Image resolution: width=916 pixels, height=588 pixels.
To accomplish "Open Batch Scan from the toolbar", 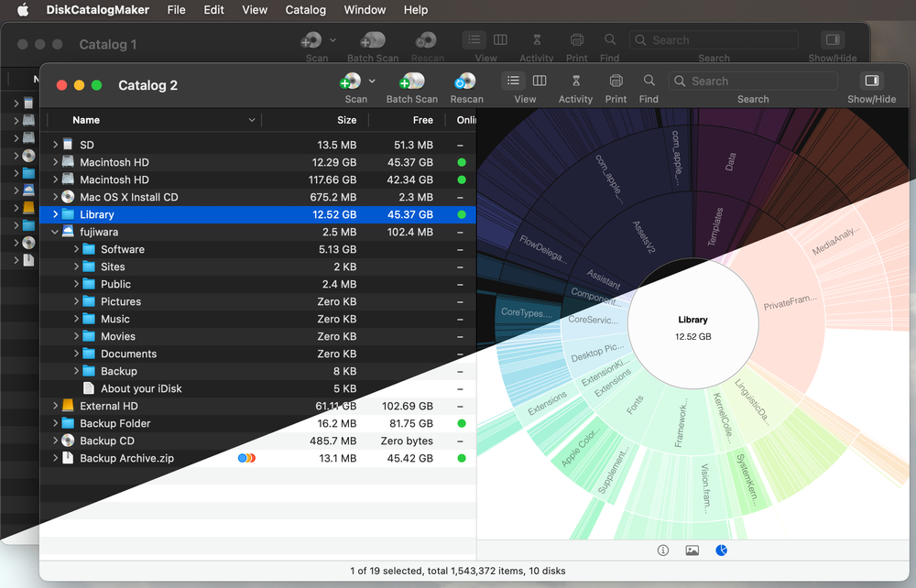I will [411, 81].
